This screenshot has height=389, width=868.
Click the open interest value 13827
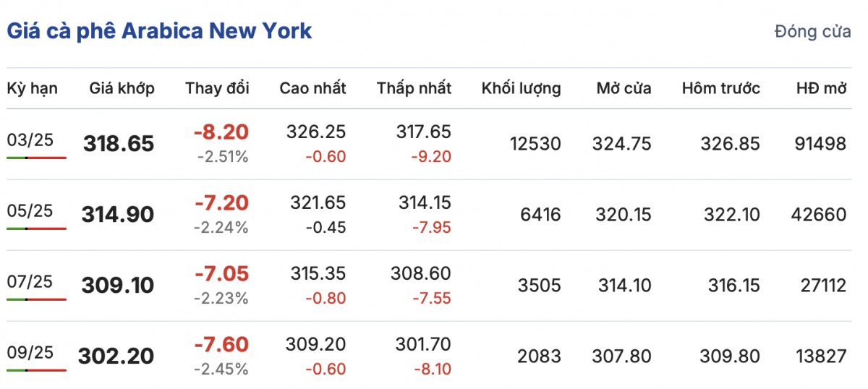click(x=820, y=356)
